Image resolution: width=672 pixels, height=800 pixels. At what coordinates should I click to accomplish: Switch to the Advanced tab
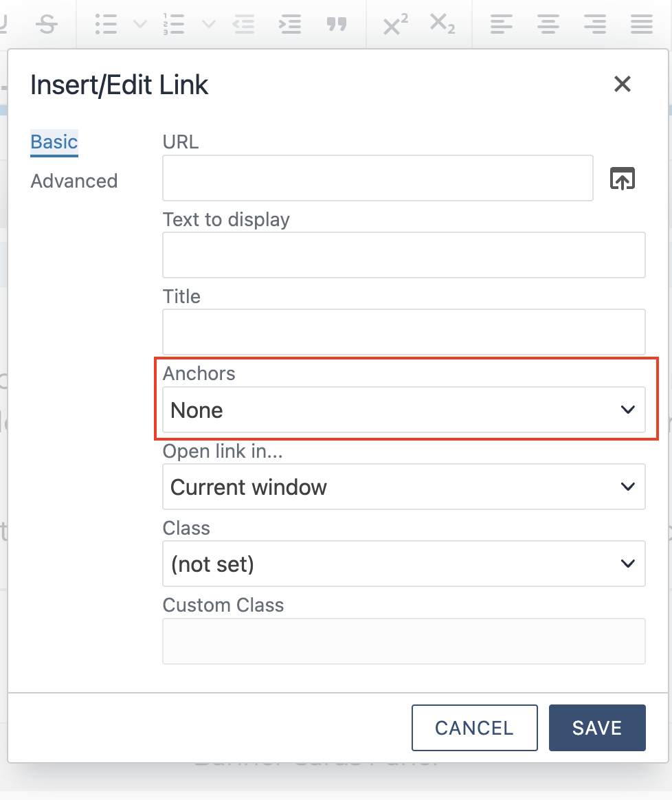pyautogui.click(x=74, y=181)
